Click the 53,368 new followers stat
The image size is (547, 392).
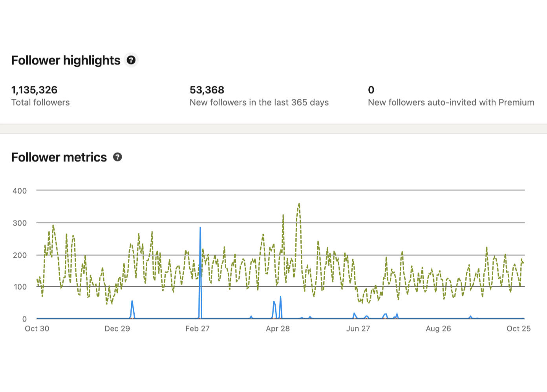tap(207, 90)
